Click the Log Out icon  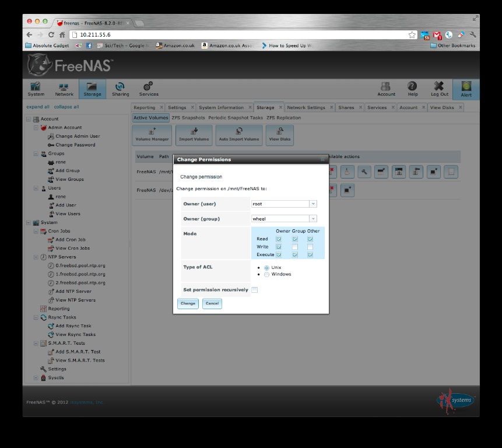tap(439, 89)
